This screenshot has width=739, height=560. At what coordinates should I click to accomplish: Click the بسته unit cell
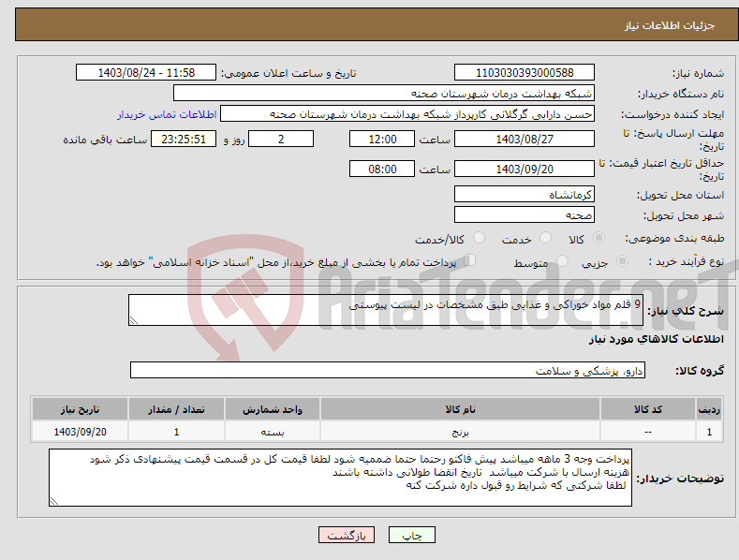273,432
